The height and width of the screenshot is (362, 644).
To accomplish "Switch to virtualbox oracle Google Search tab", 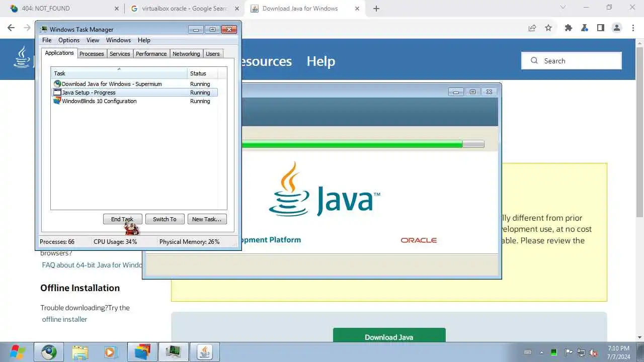I will point(184,9).
